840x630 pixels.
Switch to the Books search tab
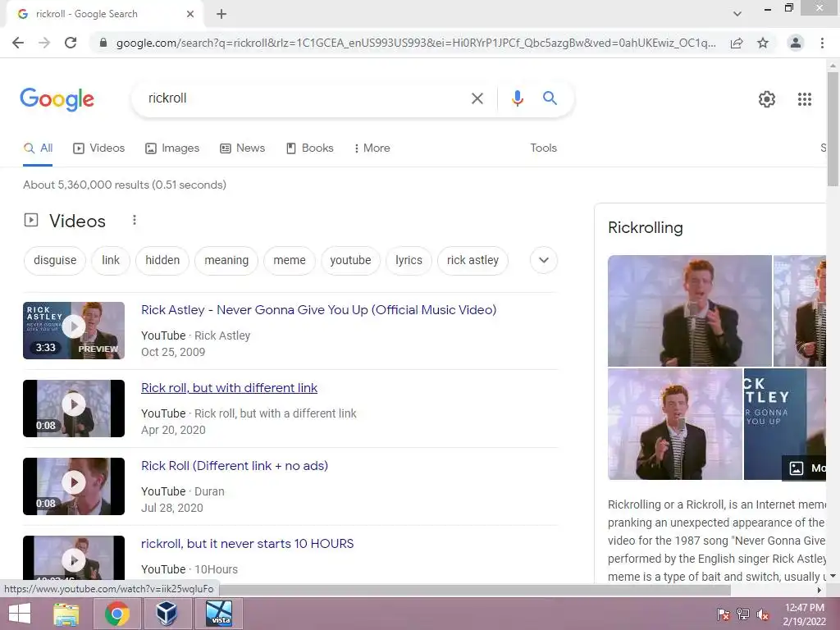pyautogui.click(x=310, y=148)
